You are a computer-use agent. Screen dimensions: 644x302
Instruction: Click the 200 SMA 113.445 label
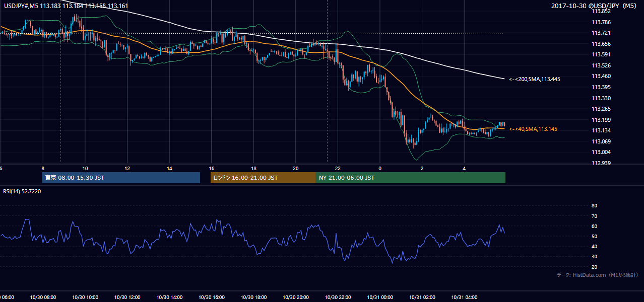click(534, 79)
